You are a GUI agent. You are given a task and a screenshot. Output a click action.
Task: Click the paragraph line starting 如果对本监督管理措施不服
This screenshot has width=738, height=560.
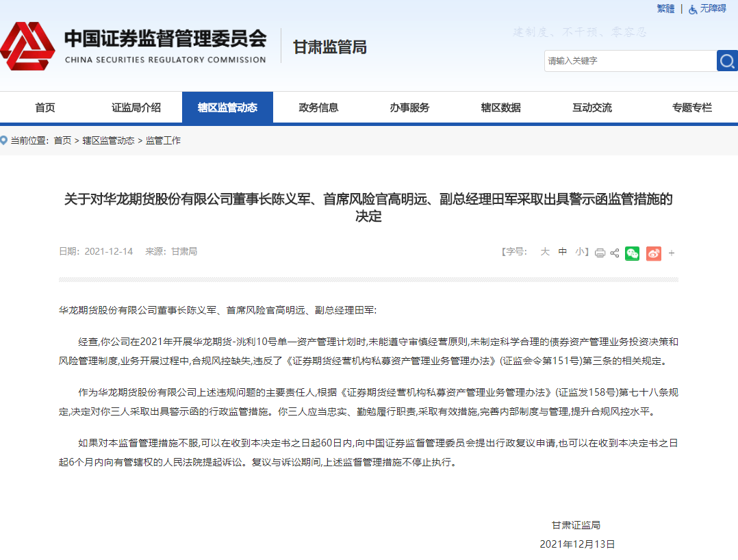(379, 443)
